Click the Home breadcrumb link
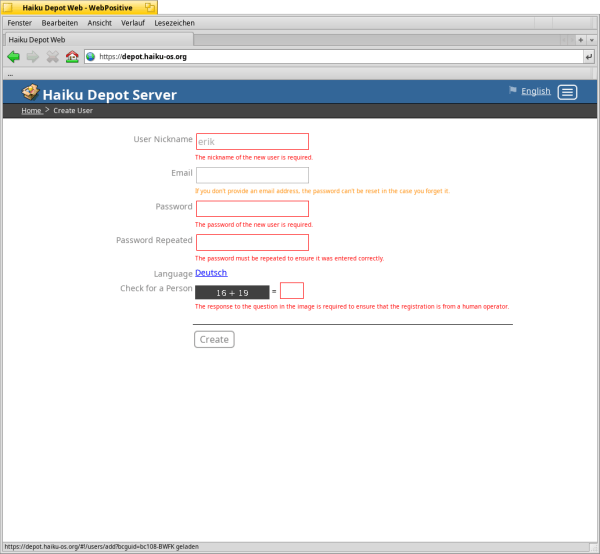The image size is (600, 554). 31,111
